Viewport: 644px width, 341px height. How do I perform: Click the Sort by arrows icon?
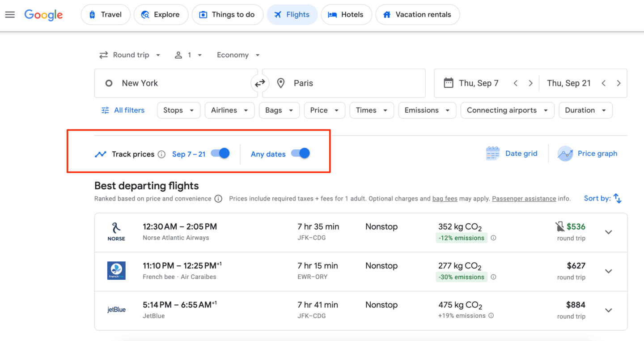[x=618, y=198]
